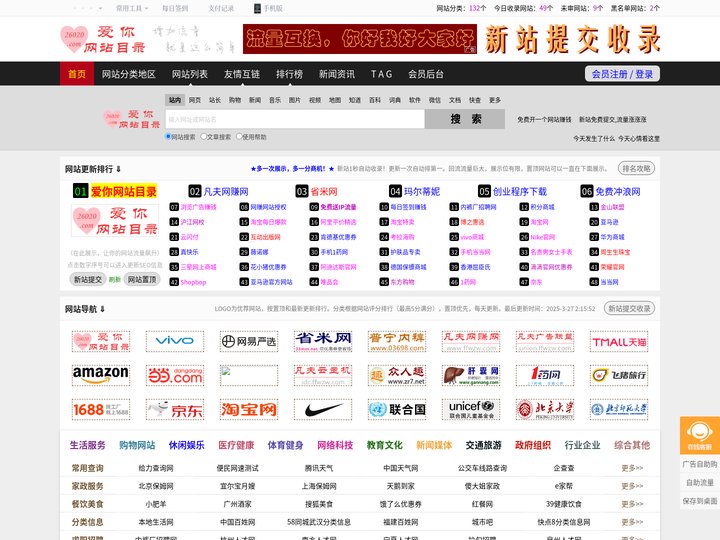Click the 京东 logo tile

(x=174, y=409)
